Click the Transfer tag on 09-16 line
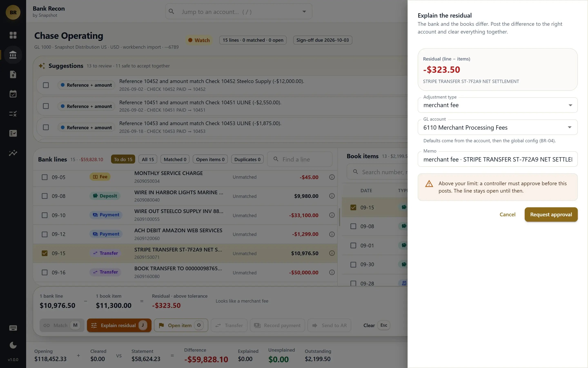This screenshot has width=588, height=368. point(105,272)
